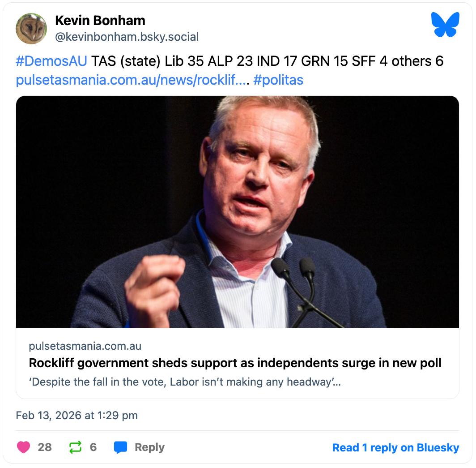The height and width of the screenshot is (468, 476).
Task: Click the like count of 28
Action: (x=45, y=447)
